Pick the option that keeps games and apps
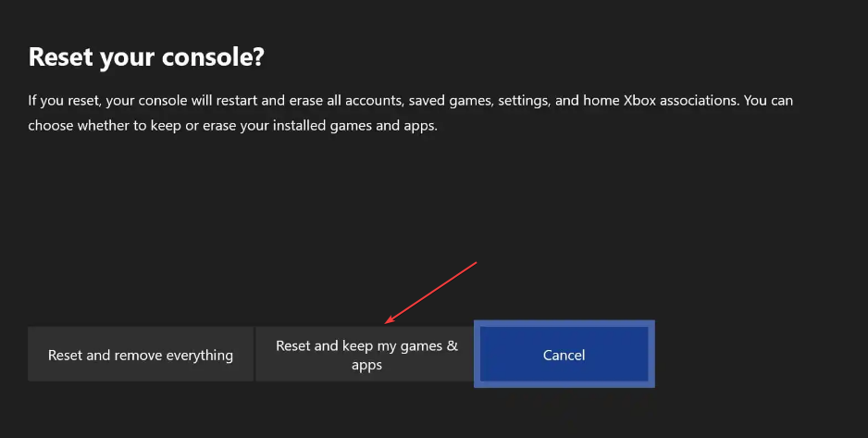The image size is (868, 438). [366, 354]
